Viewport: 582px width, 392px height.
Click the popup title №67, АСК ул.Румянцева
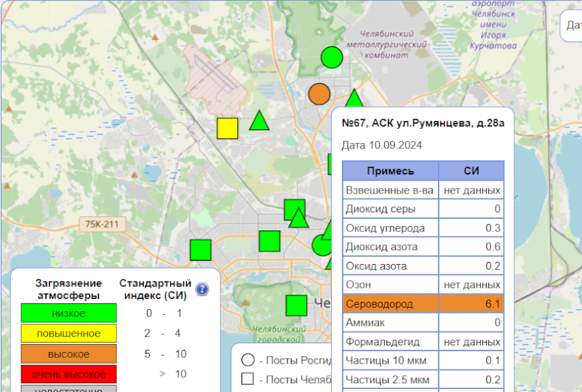pyautogui.click(x=423, y=123)
